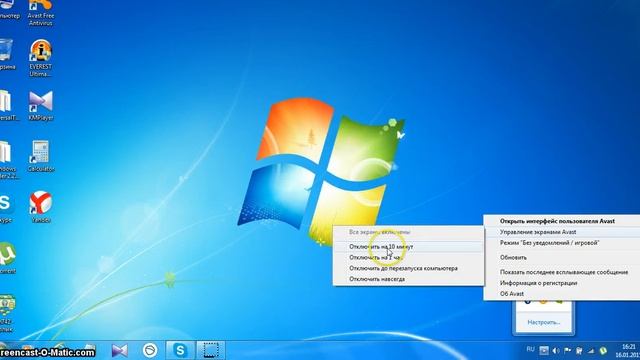This screenshot has height=360, width=640.
Task: Expand 'Управление экранами Avast' submenu
Action: [562, 232]
